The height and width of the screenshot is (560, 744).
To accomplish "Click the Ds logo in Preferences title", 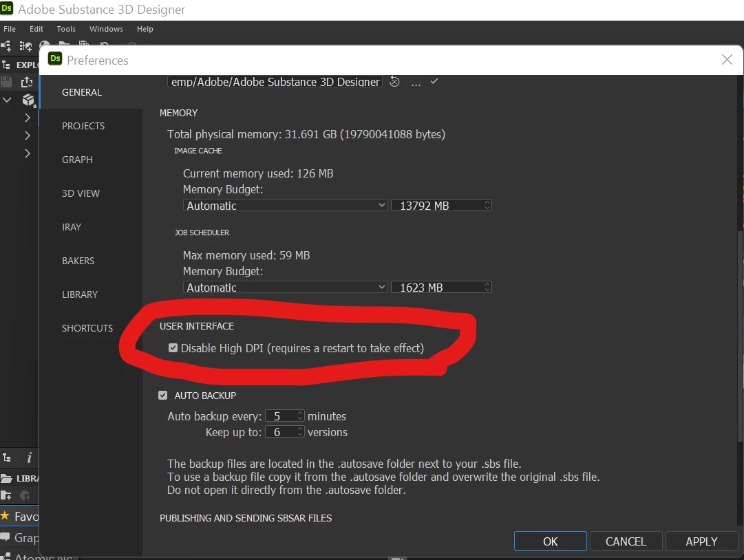I will 55,58.
